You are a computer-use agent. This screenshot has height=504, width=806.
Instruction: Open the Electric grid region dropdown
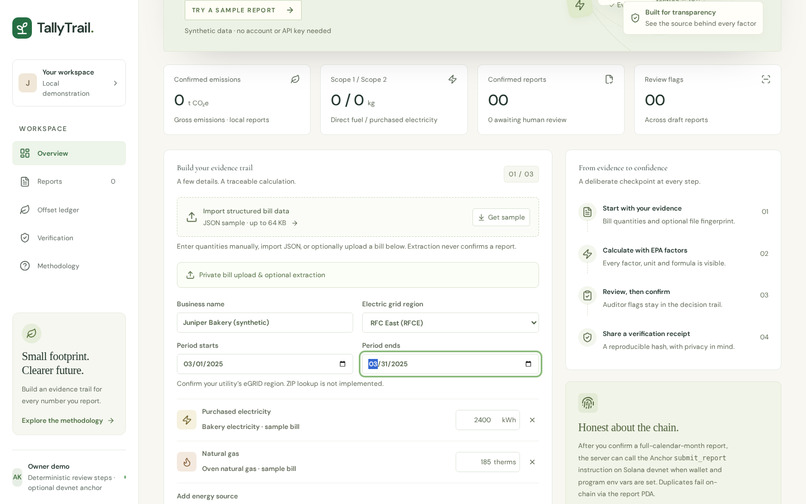point(450,322)
